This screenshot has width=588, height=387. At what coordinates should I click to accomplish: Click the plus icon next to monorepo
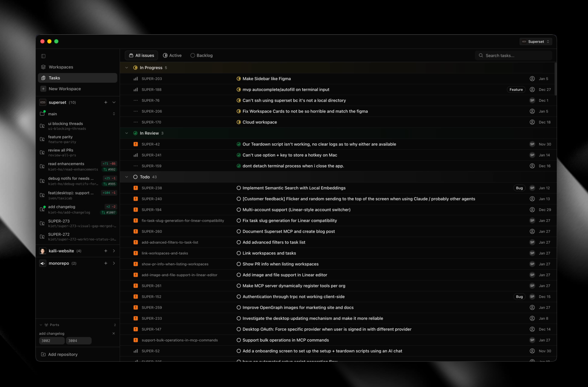tap(106, 263)
